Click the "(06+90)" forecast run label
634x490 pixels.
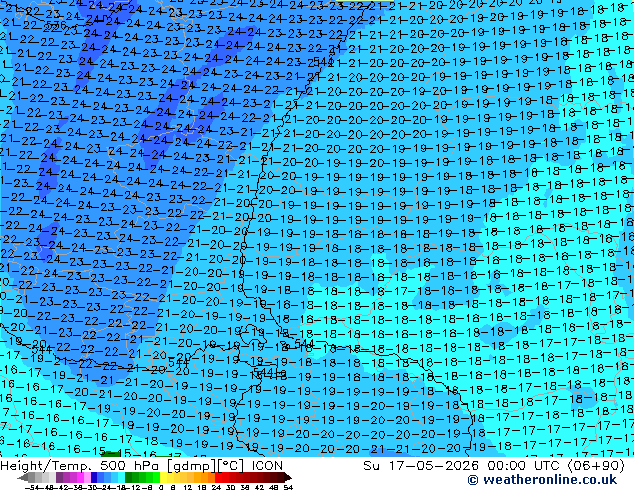click(x=597, y=466)
